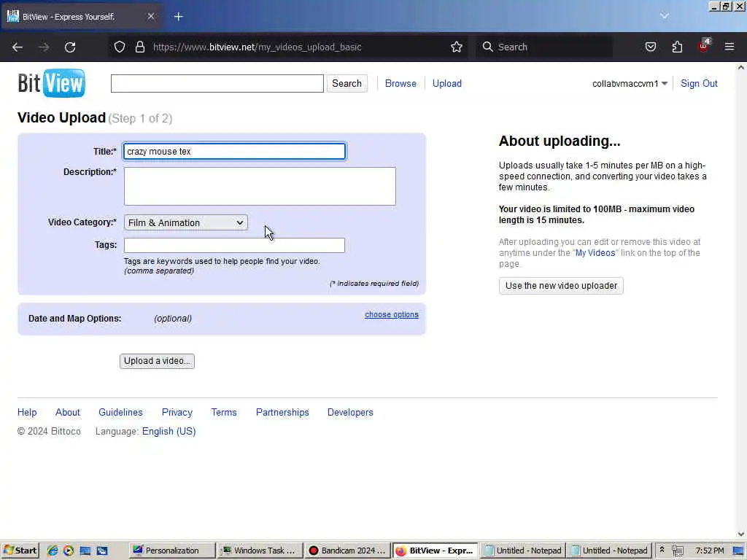This screenshot has height=560, width=747.
Task: Click the Show Desktop quick launch icon
Action: [x=85, y=551]
